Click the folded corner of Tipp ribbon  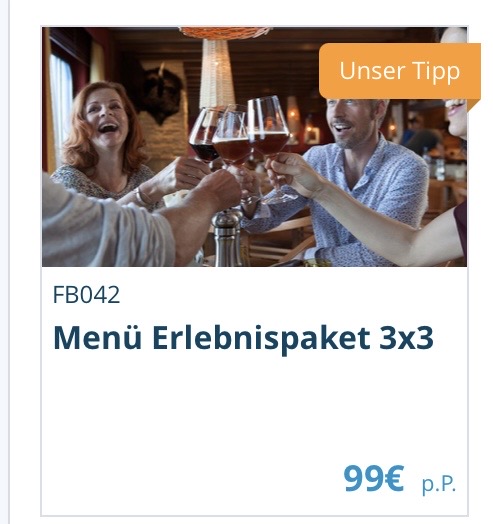click(x=473, y=105)
